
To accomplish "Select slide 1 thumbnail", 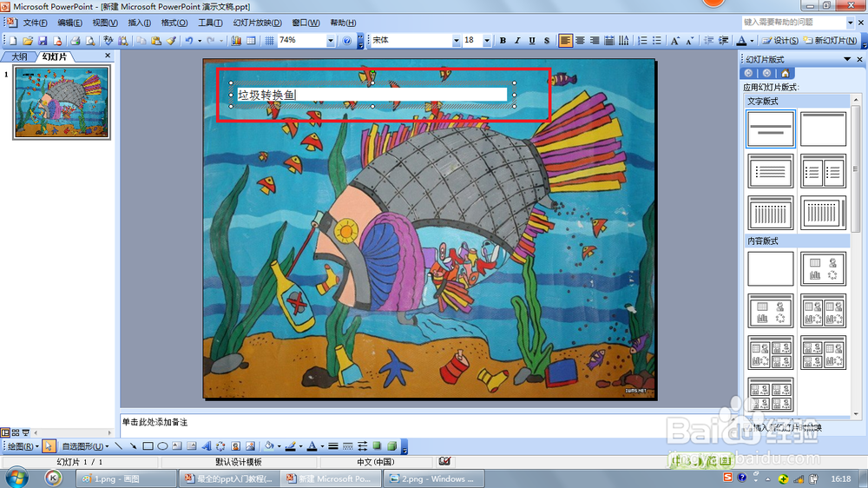I will click(62, 102).
